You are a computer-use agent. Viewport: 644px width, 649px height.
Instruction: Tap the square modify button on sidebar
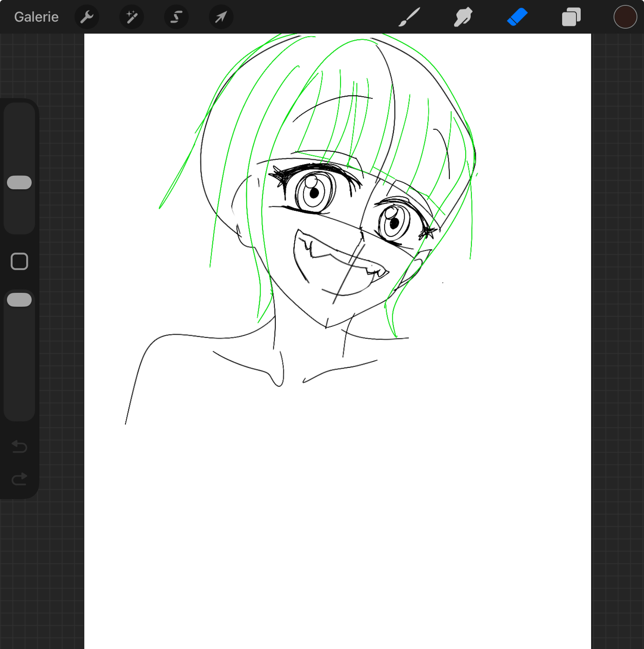coord(19,262)
